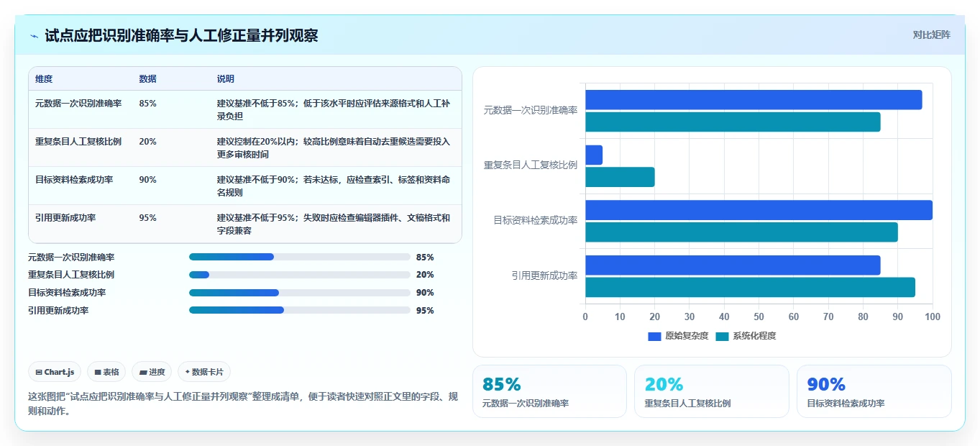
Task: Open the 90% 目标资料检索成功率 stat card
Action: pos(874,391)
